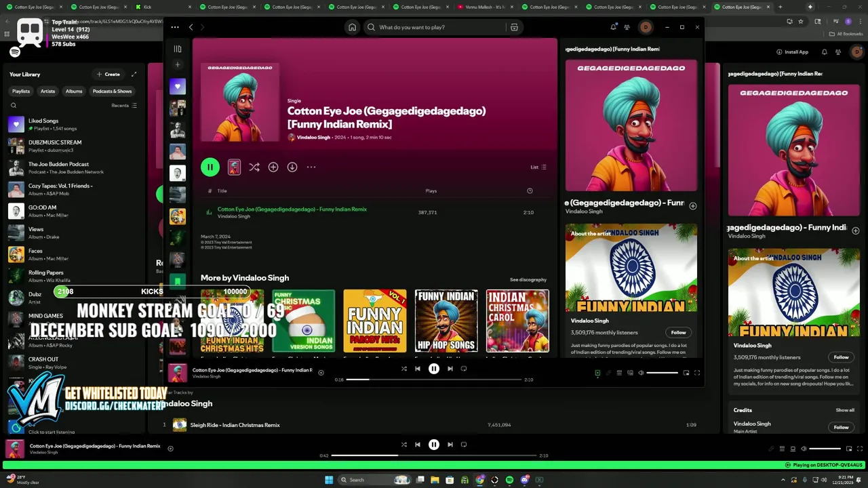Open the Create menu in background library
The height and width of the screenshot is (488, 868).
click(x=108, y=74)
